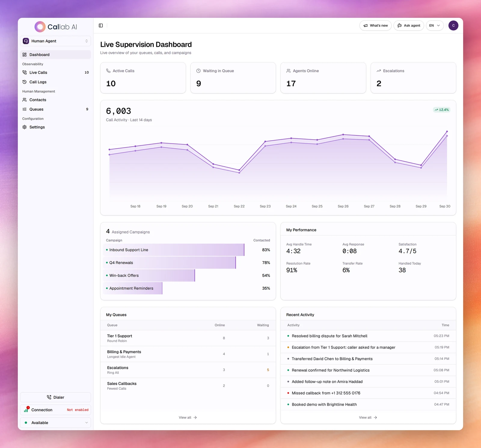
Task: Open Dashboard in the sidebar
Action: point(56,55)
